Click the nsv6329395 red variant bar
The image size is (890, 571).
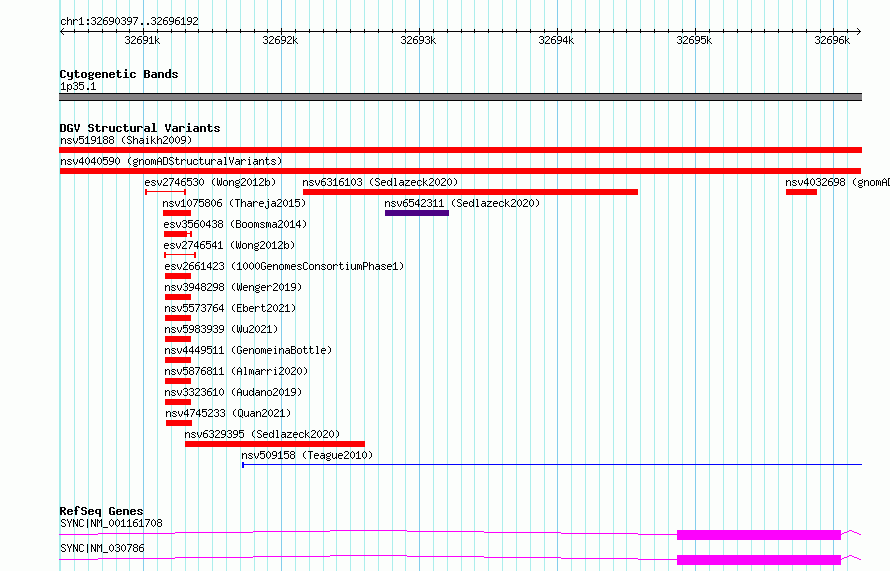(275, 444)
